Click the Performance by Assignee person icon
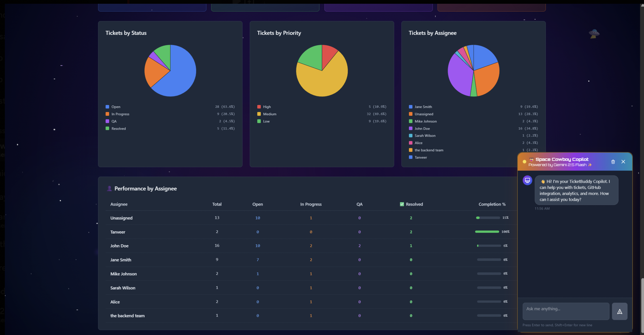Viewport: 644px width, 335px height. [x=109, y=188]
